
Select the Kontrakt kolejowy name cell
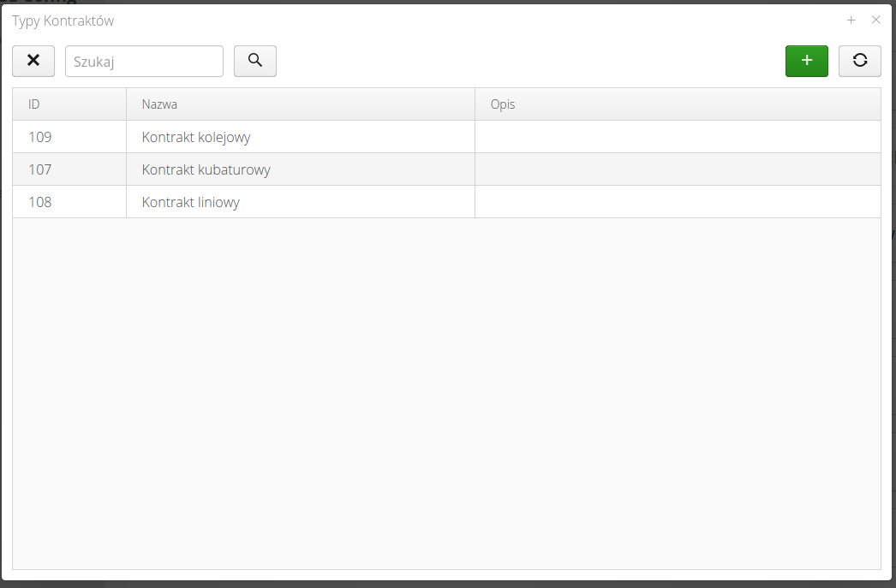click(x=196, y=137)
